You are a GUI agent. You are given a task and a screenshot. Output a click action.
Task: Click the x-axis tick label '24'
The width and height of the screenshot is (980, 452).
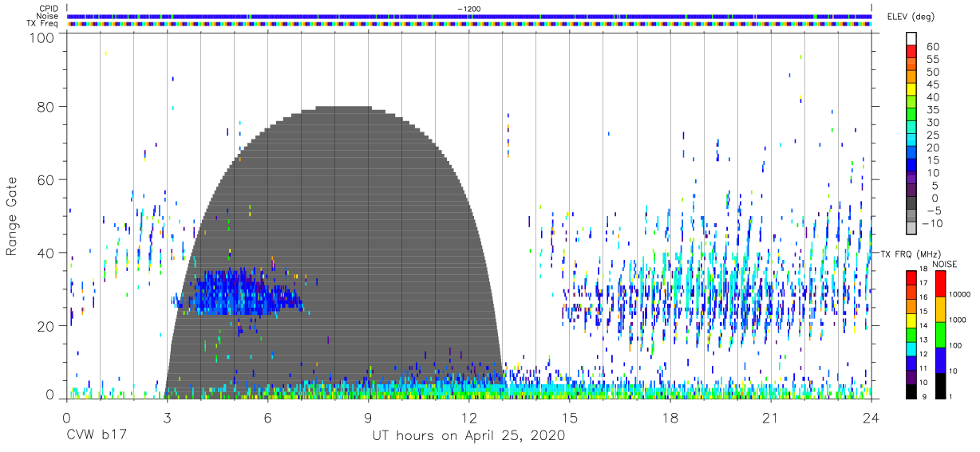(871, 418)
